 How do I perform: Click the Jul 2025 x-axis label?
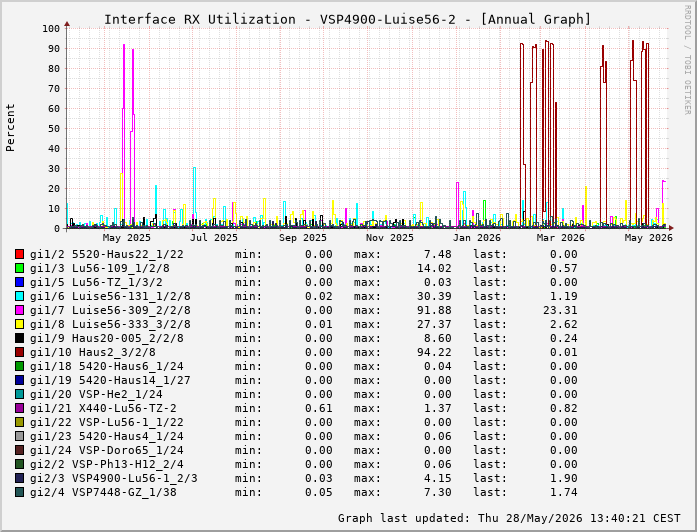tap(214, 238)
